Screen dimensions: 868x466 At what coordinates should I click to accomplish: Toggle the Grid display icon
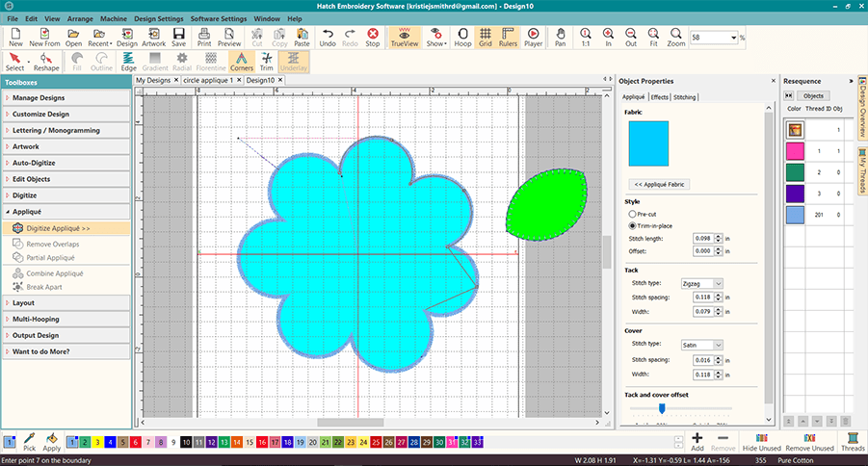pos(486,38)
